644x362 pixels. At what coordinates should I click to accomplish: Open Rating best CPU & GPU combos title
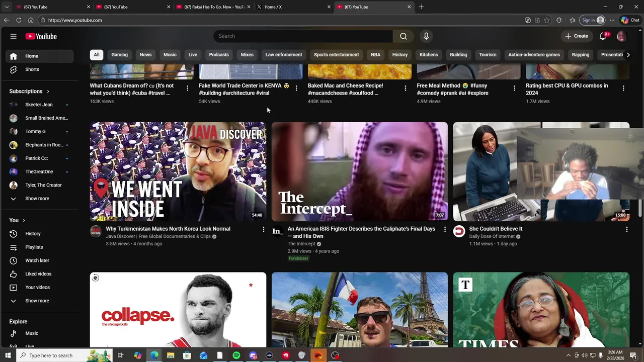567,89
